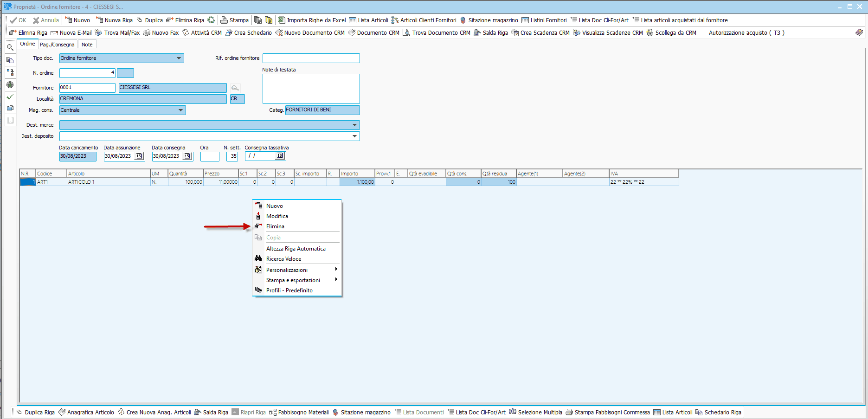Click the supplier lookup icon beside CIESSEGI SRL

(x=235, y=88)
